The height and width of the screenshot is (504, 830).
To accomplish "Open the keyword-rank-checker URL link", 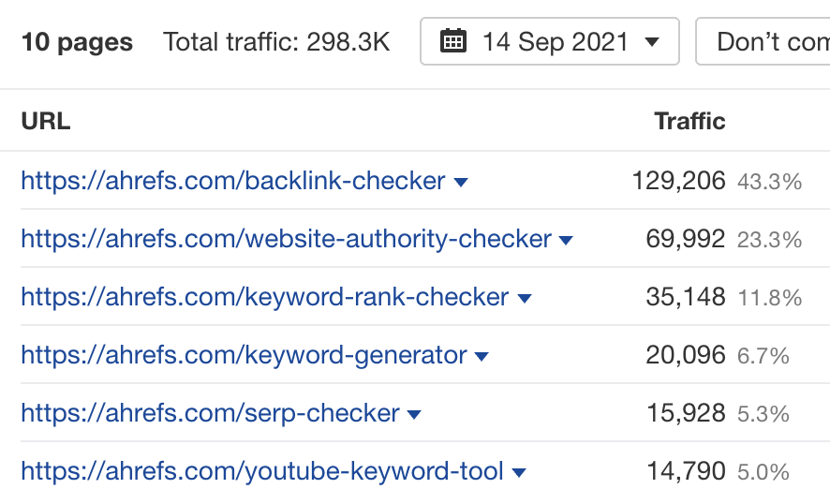I will coord(265,297).
